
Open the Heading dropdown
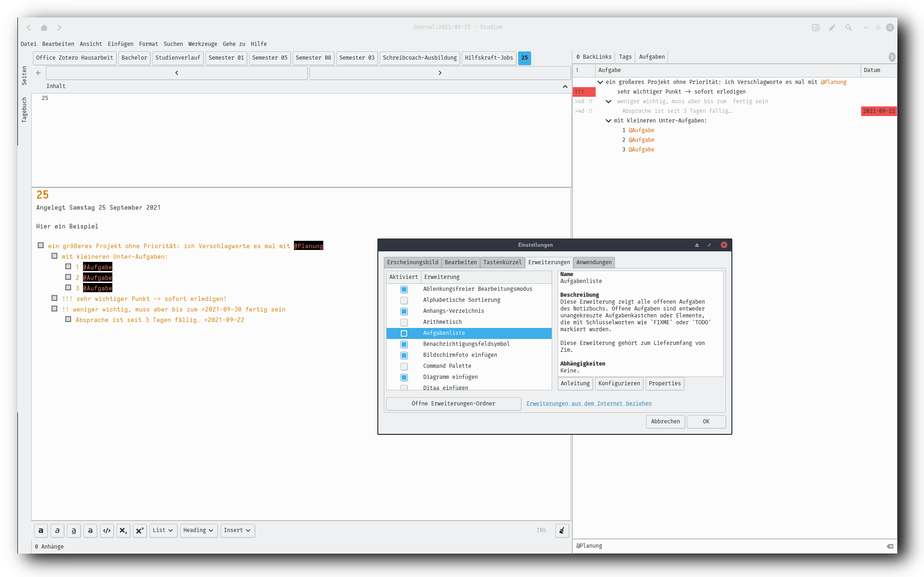pos(199,531)
